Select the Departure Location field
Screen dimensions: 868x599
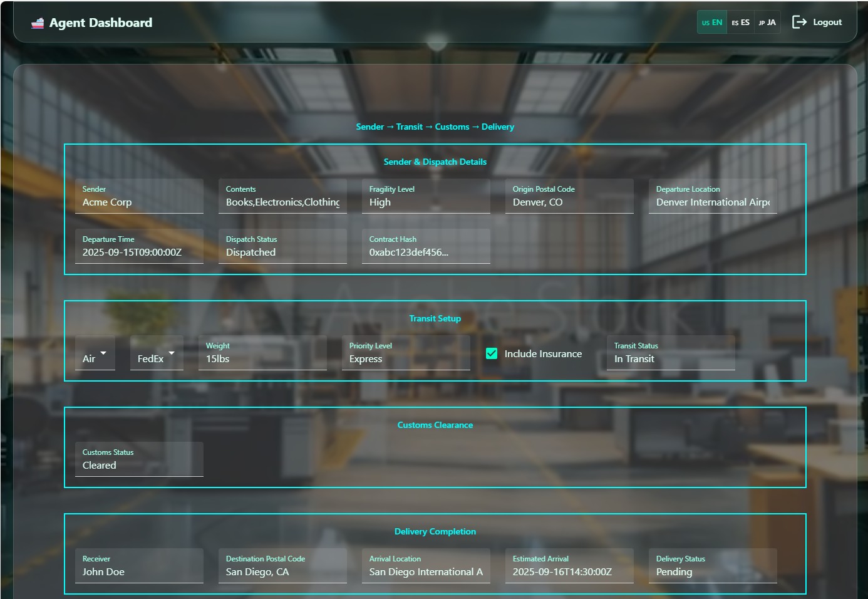coord(713,202)
